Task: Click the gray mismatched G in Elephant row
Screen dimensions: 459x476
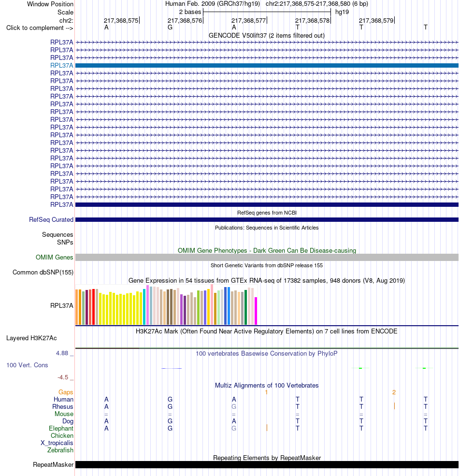Action: [234, 428]
